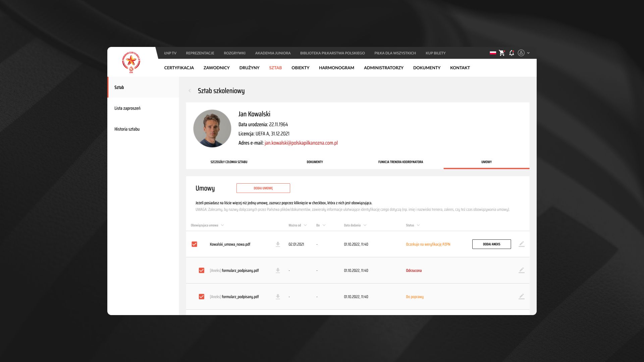Image resolution: width=644 pixels, height=362 pixels.
Task: Open the Harmonogram menu
Action: [336, 68]
